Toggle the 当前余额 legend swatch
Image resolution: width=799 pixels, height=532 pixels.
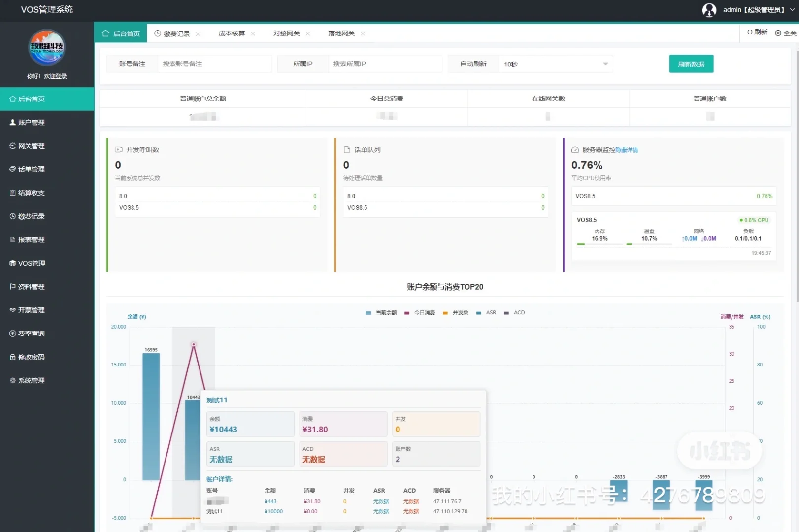click(x=368, y=313)
